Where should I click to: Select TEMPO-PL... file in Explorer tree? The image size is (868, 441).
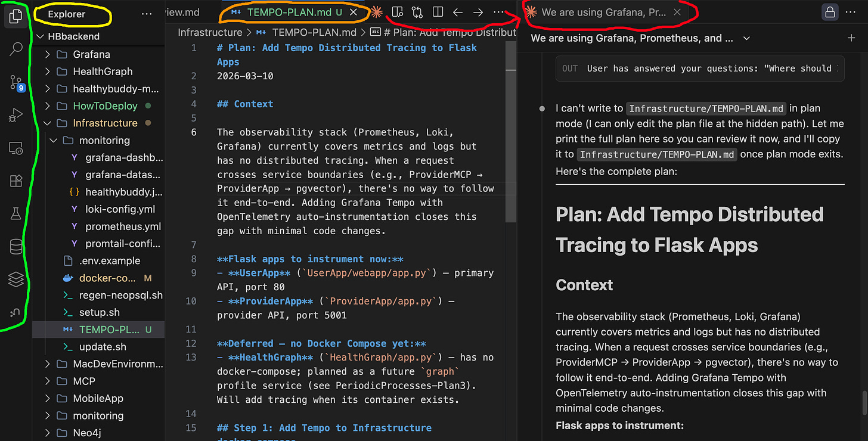[x=99, y=330]
